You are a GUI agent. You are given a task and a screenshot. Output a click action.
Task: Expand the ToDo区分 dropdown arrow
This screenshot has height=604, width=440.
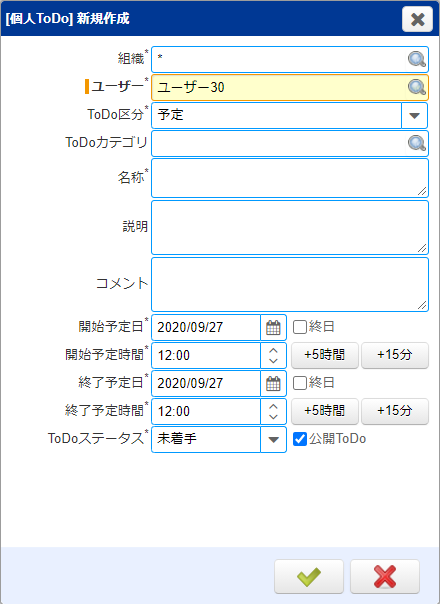[414, 116]
